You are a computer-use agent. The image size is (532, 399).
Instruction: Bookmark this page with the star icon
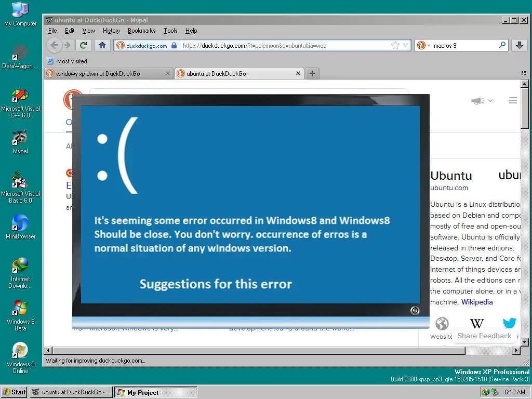click(395, 46)
